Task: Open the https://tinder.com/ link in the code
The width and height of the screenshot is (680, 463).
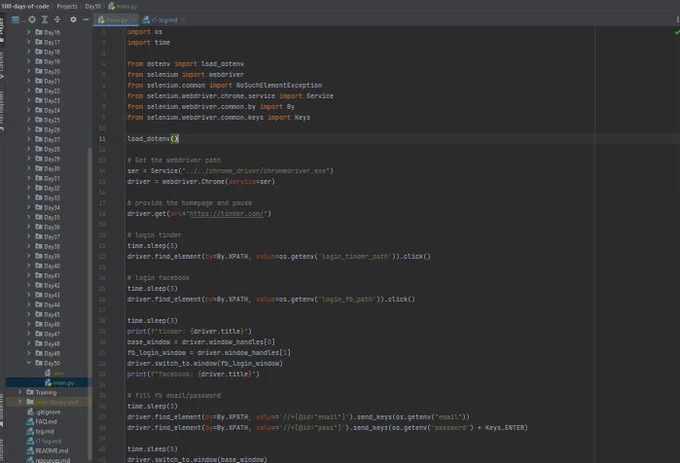Action: [226, 214]
